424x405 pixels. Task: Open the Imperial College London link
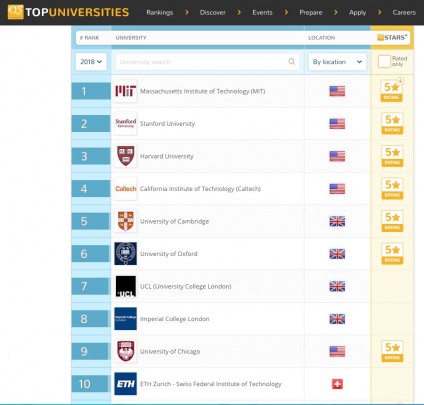point(175,319)
